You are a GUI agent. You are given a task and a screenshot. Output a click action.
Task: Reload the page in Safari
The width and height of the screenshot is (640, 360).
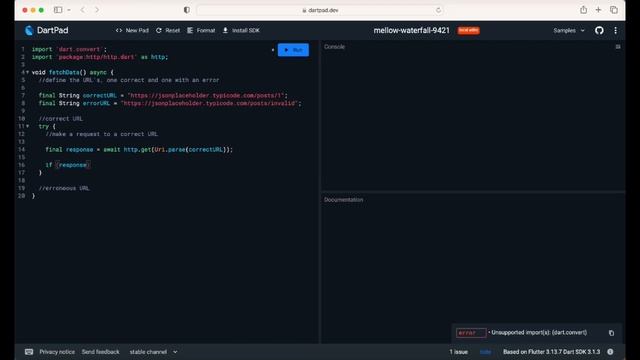[x=438, y=10]
